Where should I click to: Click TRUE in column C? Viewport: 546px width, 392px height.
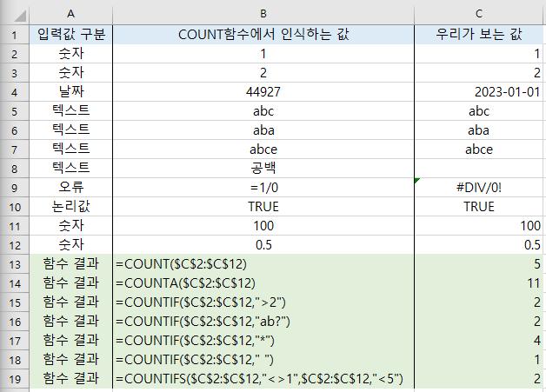(x=479, y=207)
